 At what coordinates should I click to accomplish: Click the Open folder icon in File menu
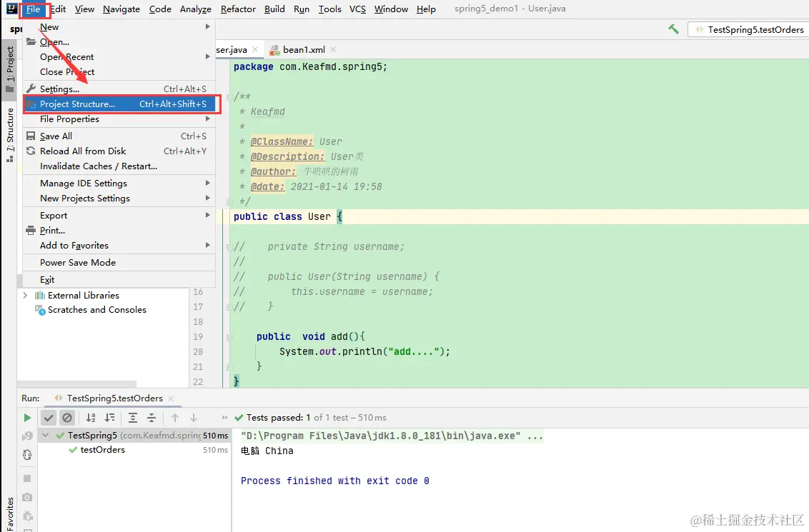pyautogui.click(x=31, y=41)
